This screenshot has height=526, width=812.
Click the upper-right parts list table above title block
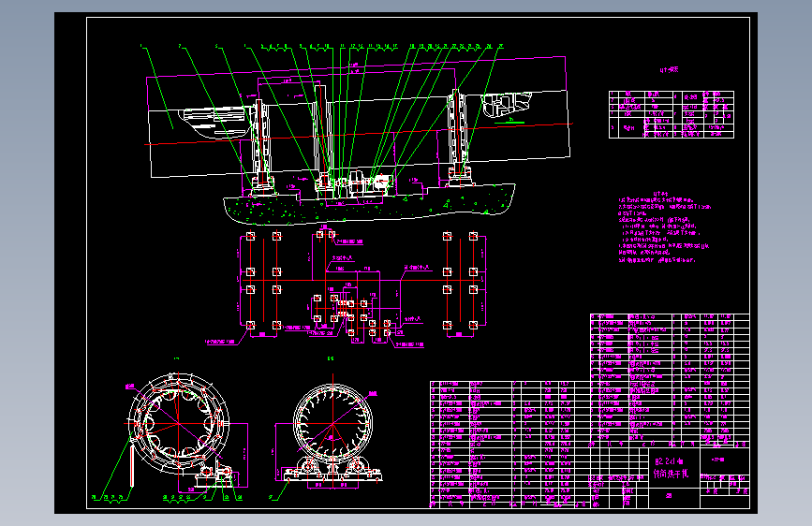670,380
